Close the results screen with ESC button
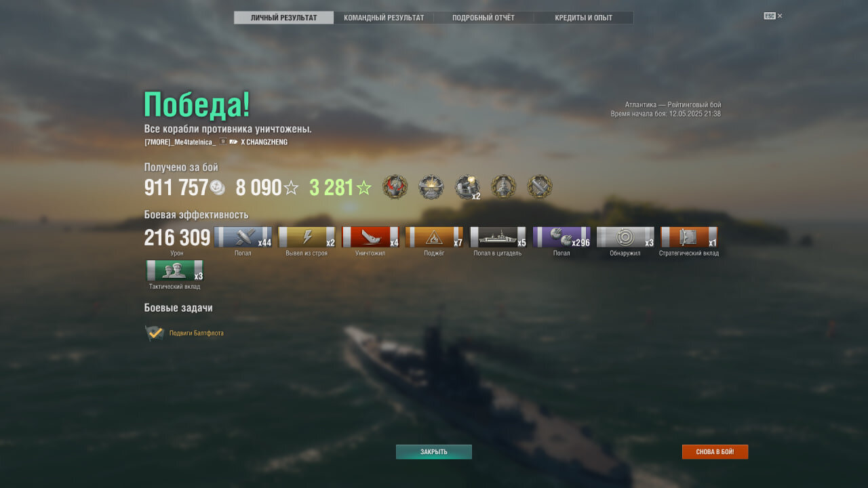This screenshot has height=488, width=868. [x=773, y=16]
